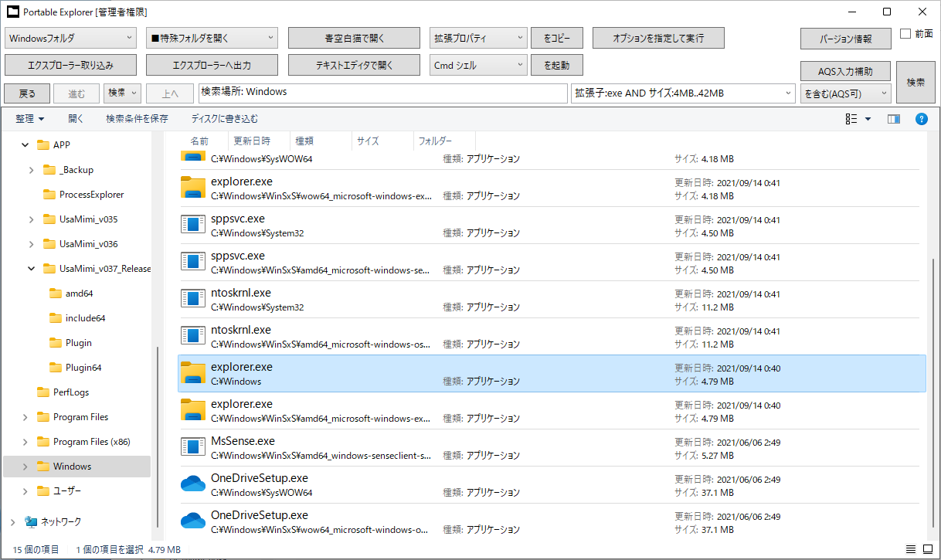
Task: Go back with the 戻る button
Action: point(27,93)
